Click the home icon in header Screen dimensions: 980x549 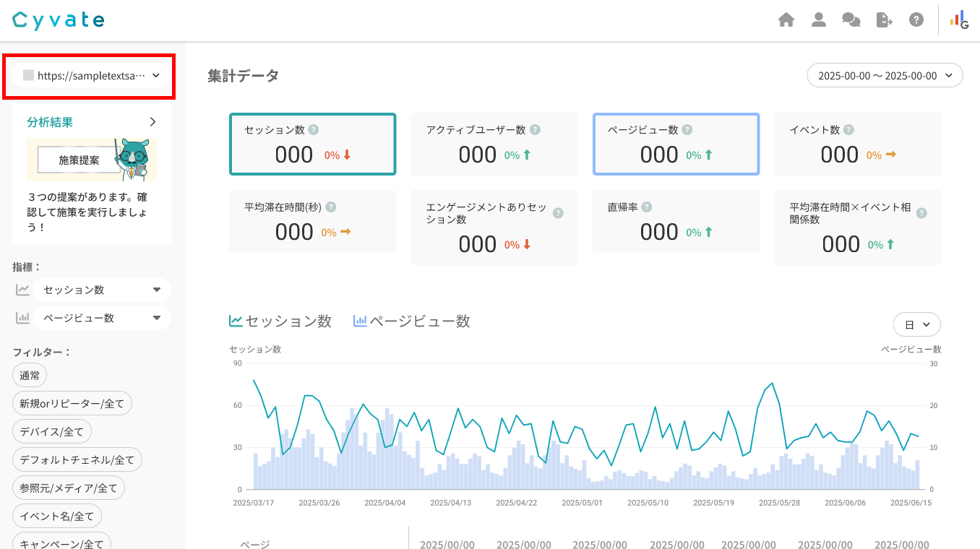tap(786, 20)
